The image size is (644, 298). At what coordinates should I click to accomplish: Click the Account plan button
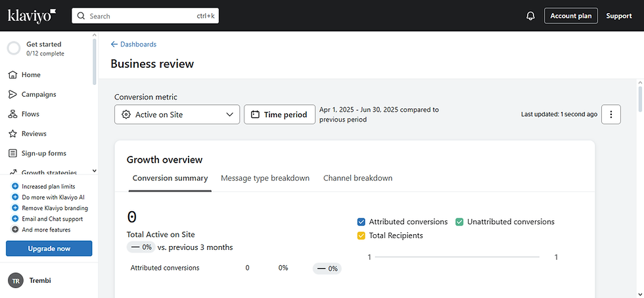click(571, 16)
